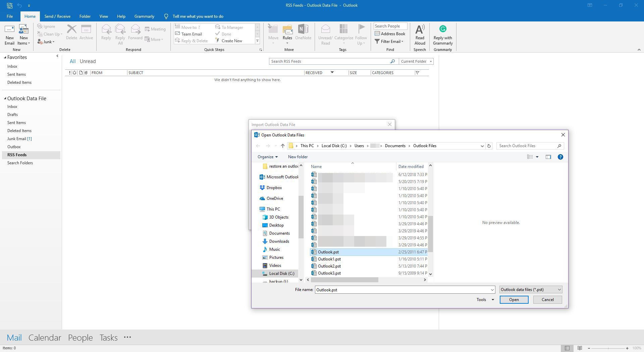Image resolution: width=644 pixels, height=352 pixels.
Task: Click the Send/Receive All Folders quick access icon
Action: coord(10,5)
